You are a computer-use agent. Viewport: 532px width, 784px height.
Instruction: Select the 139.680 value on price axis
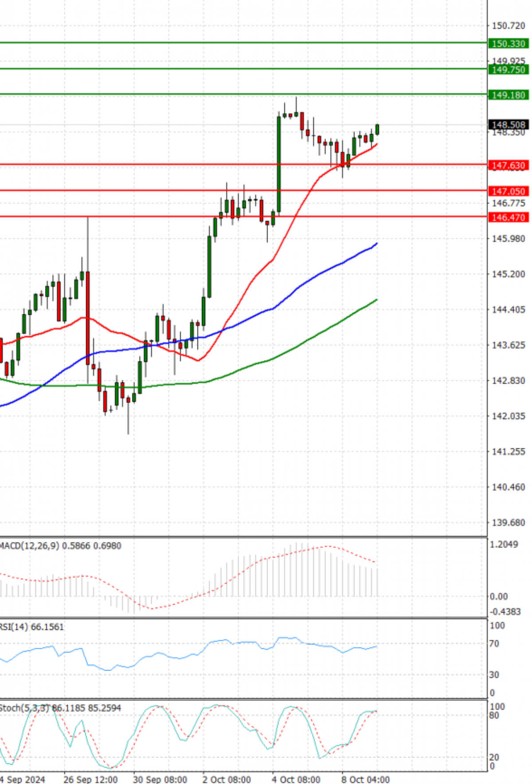(508, 522)
